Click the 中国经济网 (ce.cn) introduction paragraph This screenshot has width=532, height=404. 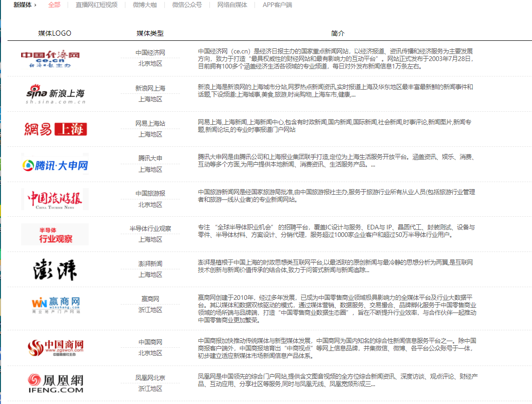point(336,59)
